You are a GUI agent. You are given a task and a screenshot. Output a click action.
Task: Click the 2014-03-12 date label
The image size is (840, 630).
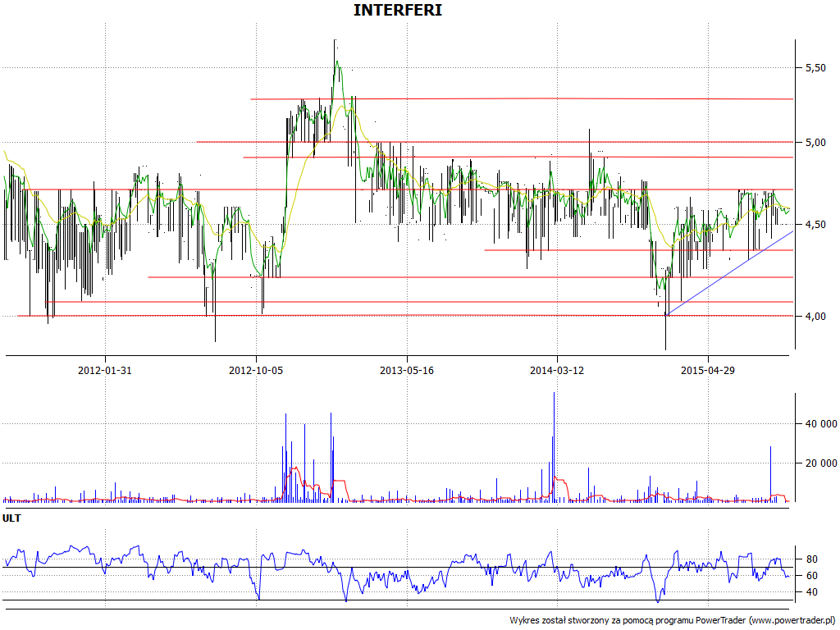tap(557, 370)
